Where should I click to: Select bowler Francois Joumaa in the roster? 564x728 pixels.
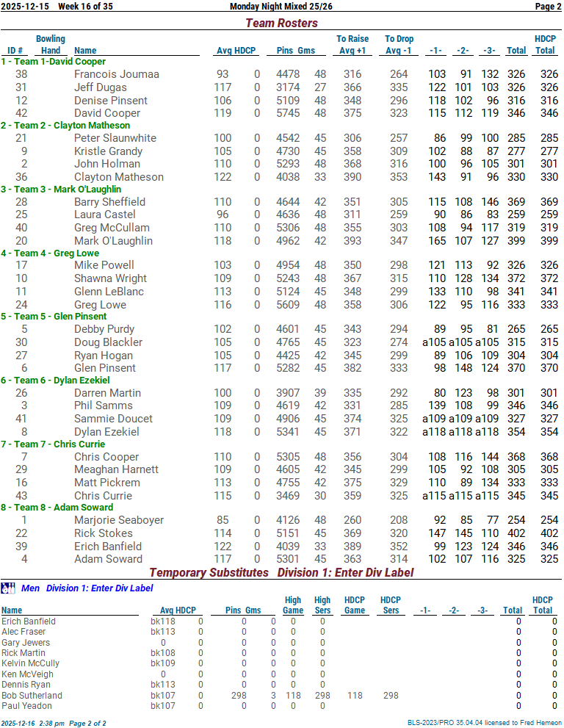pyautogui.click(x=116, y=74)
